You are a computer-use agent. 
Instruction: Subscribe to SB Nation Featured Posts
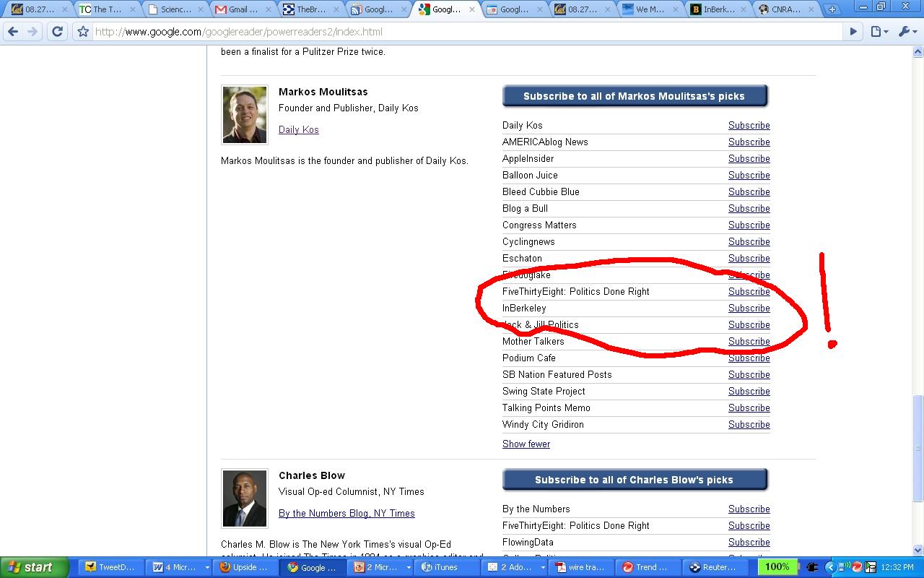pos(749,374)
